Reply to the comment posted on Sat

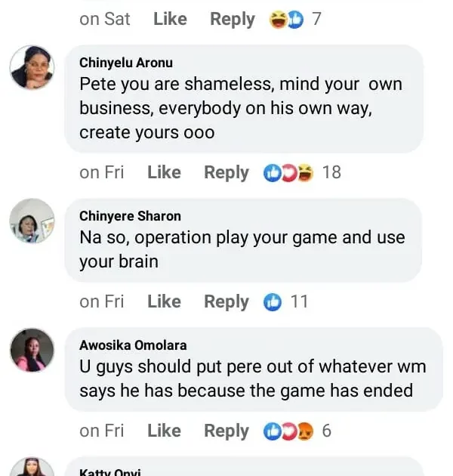click(x=233, y=20)
